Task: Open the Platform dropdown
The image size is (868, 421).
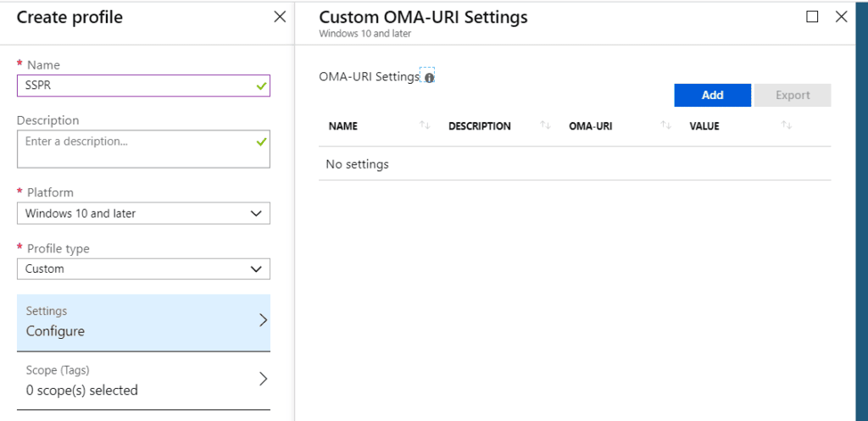Action: click(x=143, y=213)
